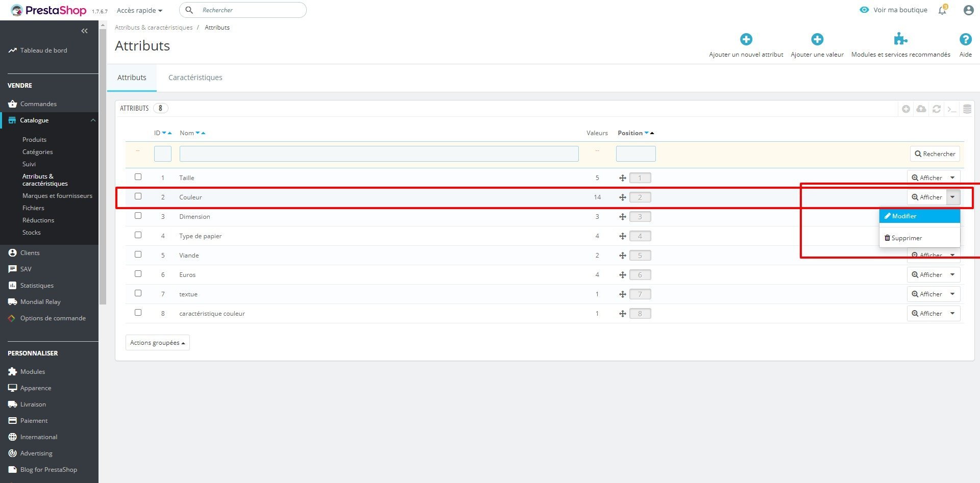This screenshot has width=980, height=483.
Task: Check the caractéristique couleur row checkbox
Action: [x=138, y=313]
